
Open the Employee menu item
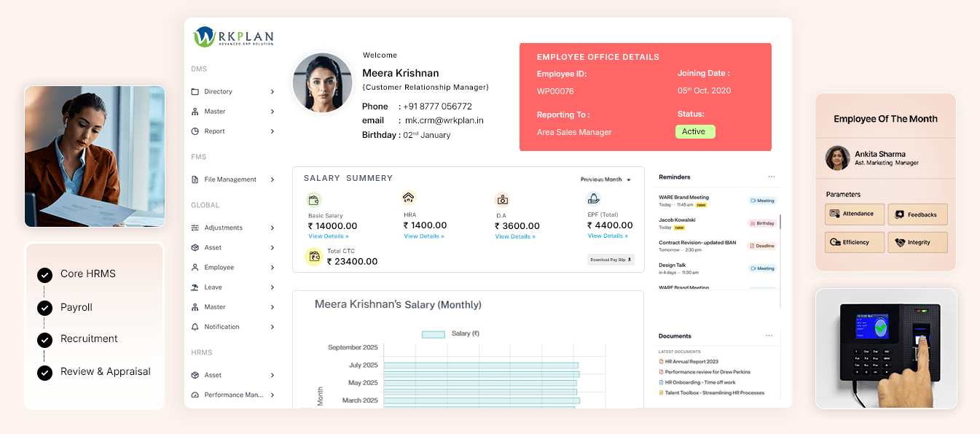[219, 268]
